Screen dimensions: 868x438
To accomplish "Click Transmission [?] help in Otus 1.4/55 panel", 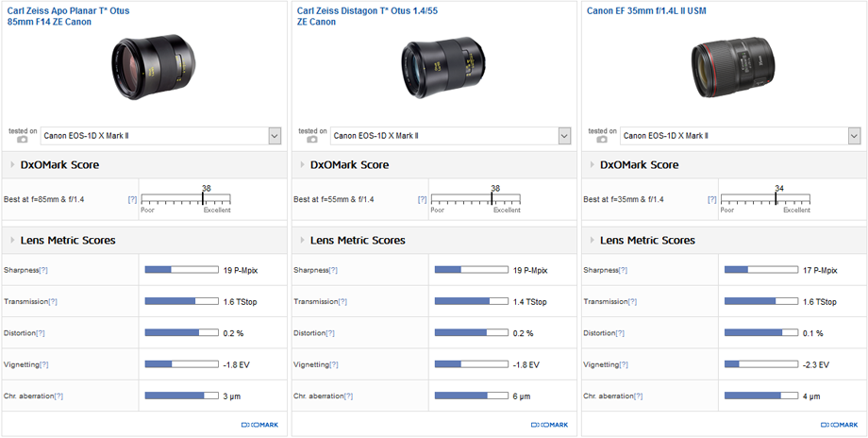I will tap(342, 302).
